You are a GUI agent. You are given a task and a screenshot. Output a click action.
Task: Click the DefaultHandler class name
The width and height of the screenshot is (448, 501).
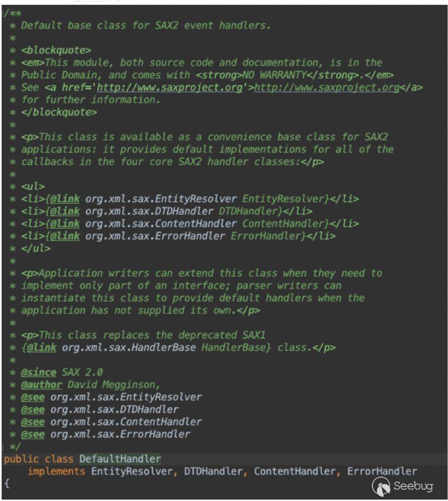click(120, 459)
